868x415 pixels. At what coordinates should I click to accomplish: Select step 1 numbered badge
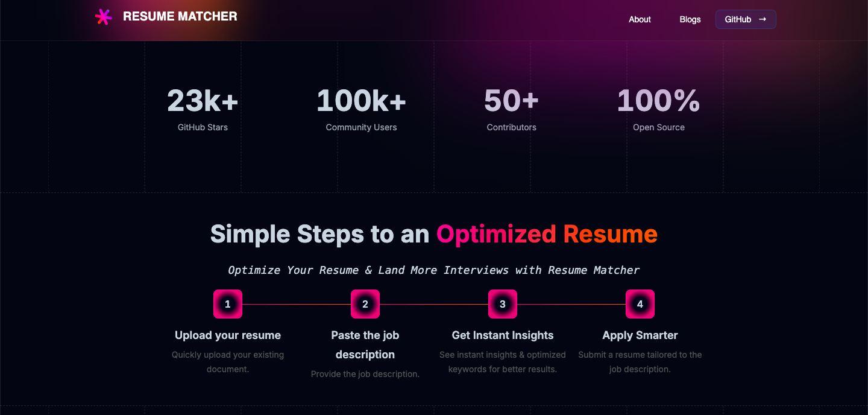pos(228,304)
